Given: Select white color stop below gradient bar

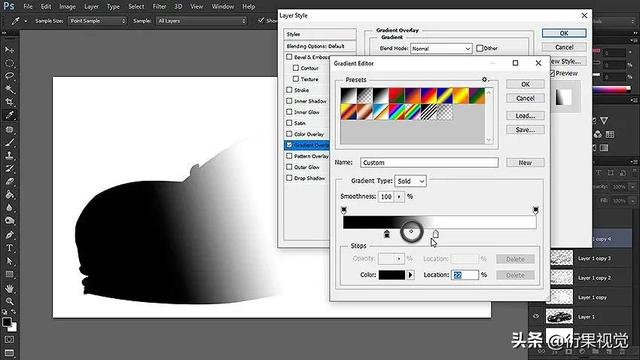Looking at the screenshot, I should point(436,234).
